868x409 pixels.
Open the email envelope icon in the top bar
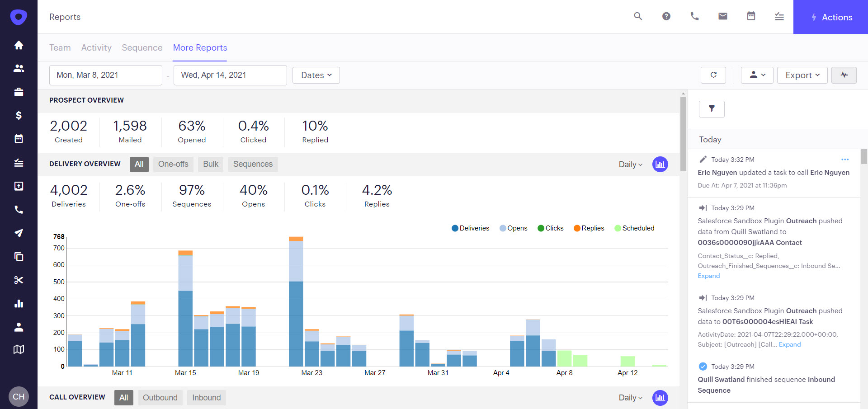722,16
